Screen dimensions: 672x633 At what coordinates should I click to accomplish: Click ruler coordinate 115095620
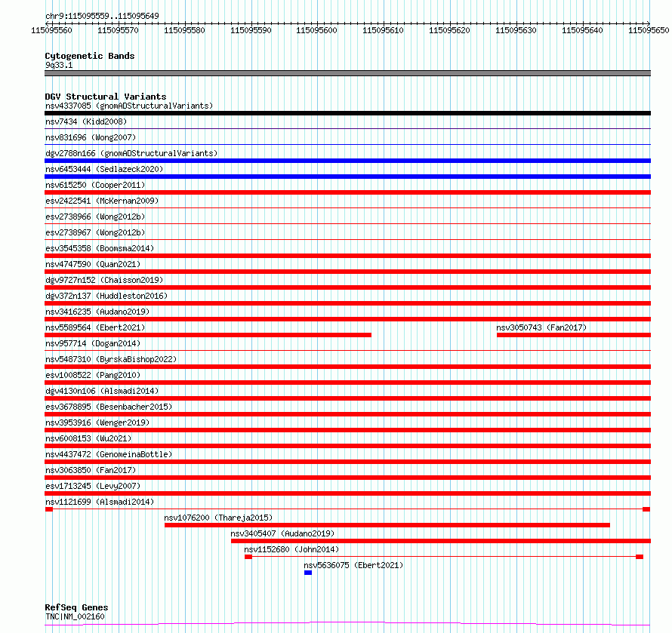449,30
